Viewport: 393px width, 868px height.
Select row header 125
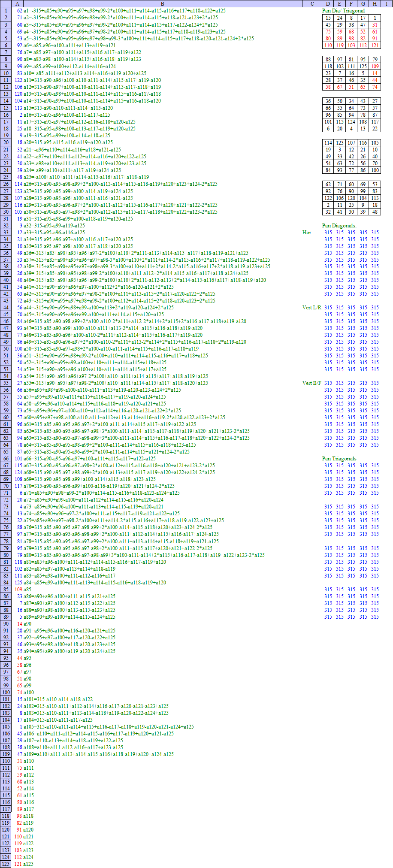[6, 864]
